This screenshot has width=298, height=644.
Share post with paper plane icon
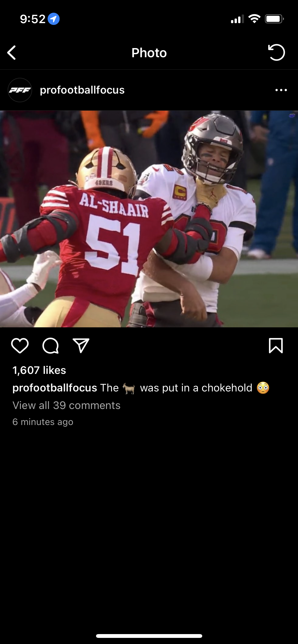pos(81,345)
